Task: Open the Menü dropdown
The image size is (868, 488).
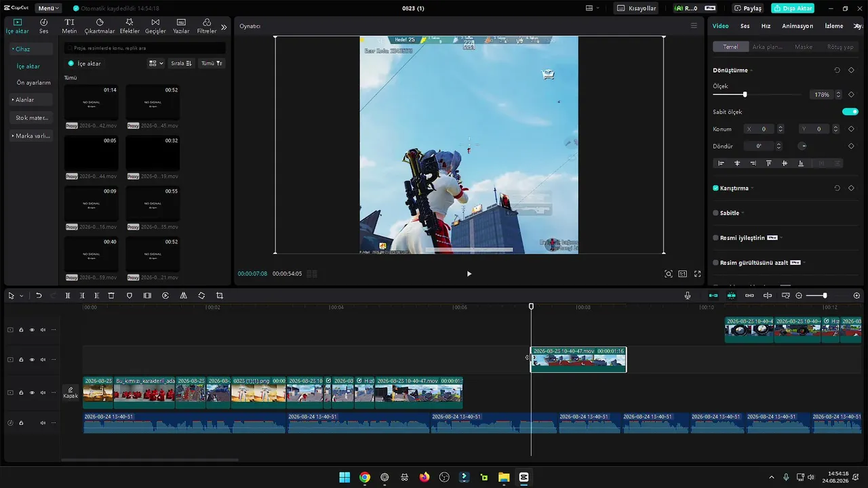Action: click(48, 8)
